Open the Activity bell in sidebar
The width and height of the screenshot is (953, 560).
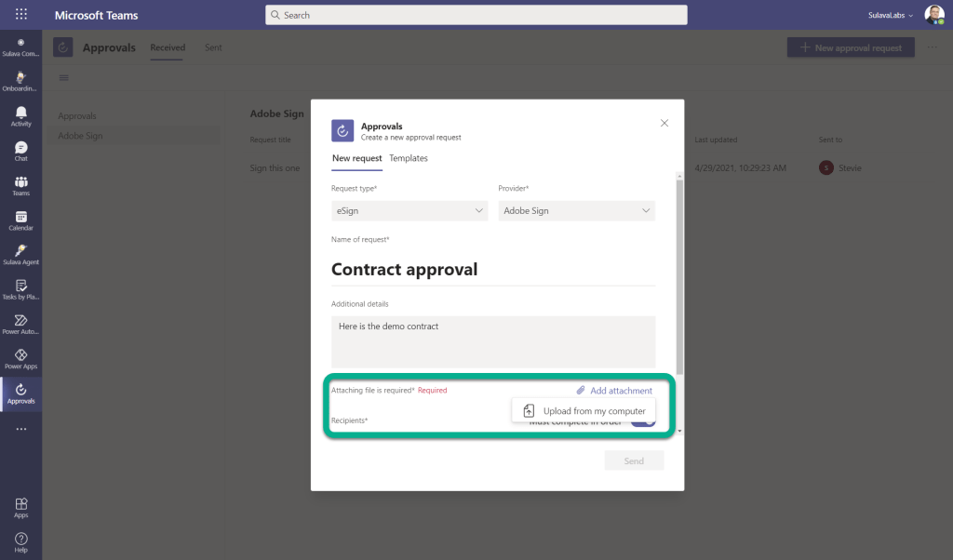click(x=20, y=115)
